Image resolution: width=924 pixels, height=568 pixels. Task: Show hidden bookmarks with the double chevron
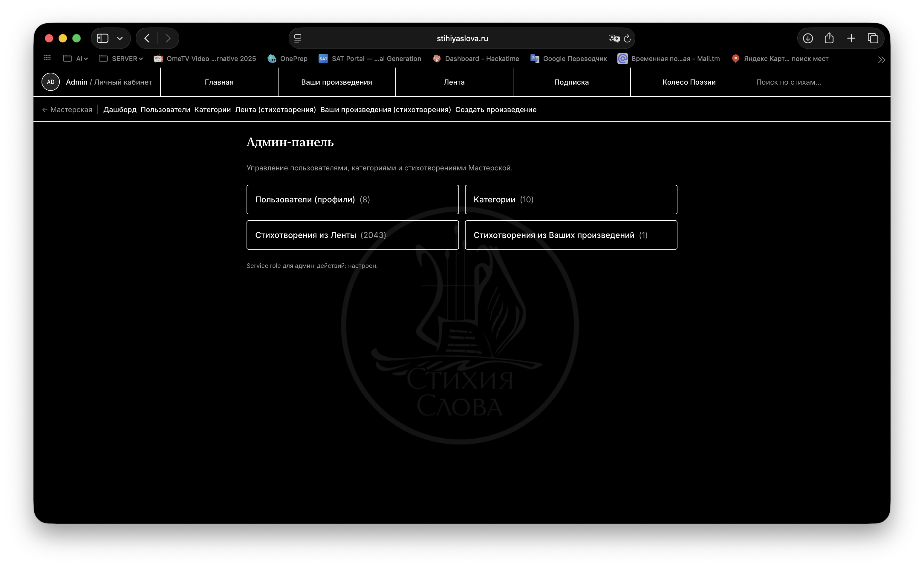(x=882, y=60)
